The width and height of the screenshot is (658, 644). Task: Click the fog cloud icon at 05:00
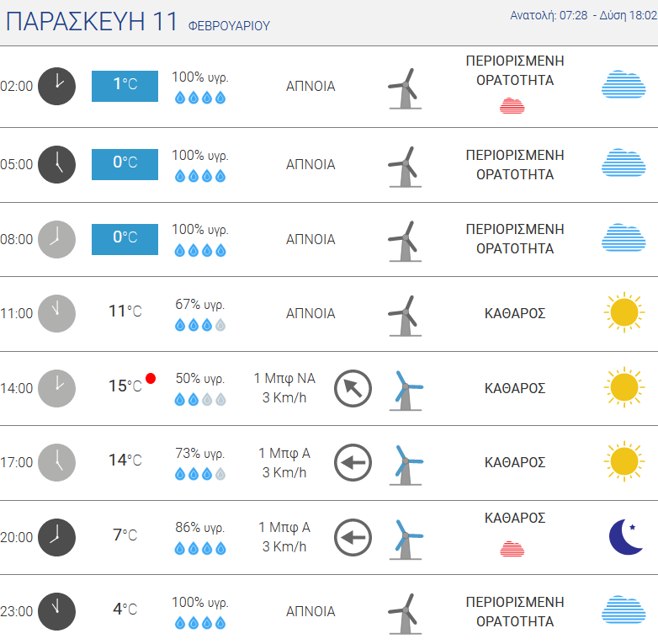coord(624,162)
